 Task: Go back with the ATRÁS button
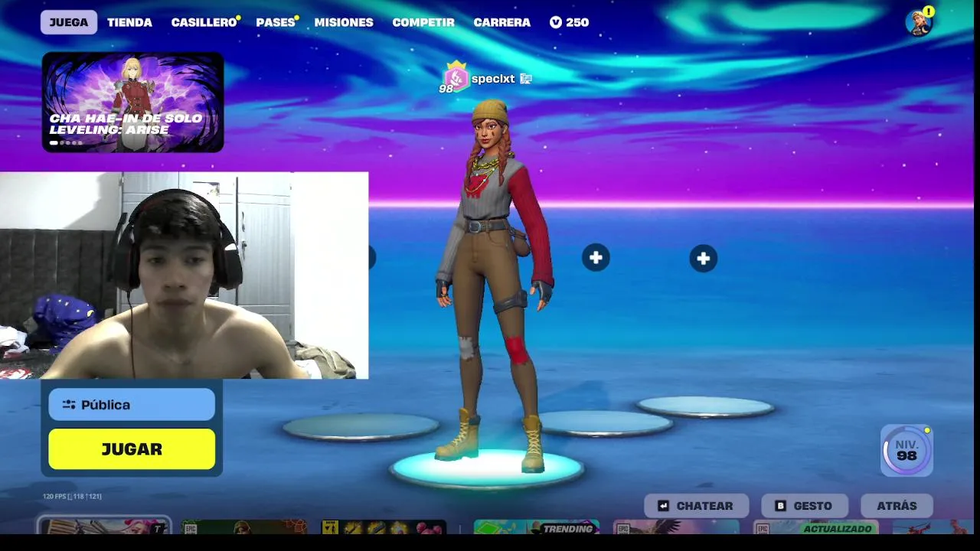tap(897, 506)
